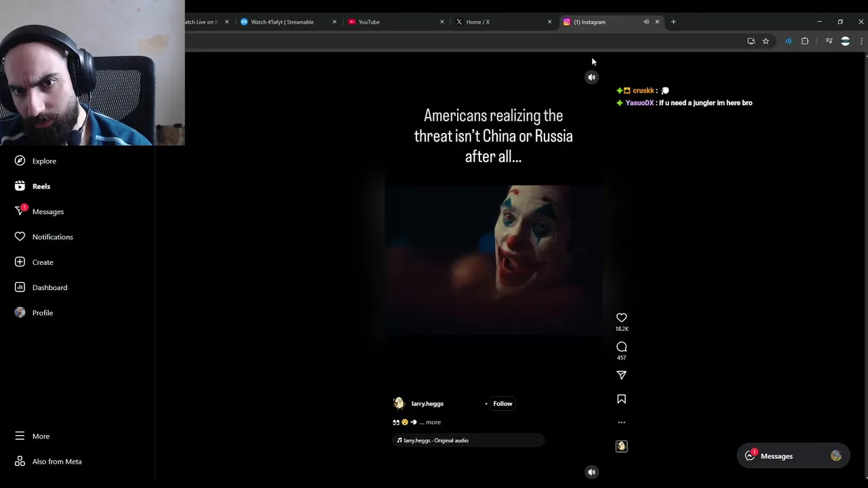Open the Profile avatar in sidebar
The height and width of the screenshot is (488, 868).
point(20,312)
